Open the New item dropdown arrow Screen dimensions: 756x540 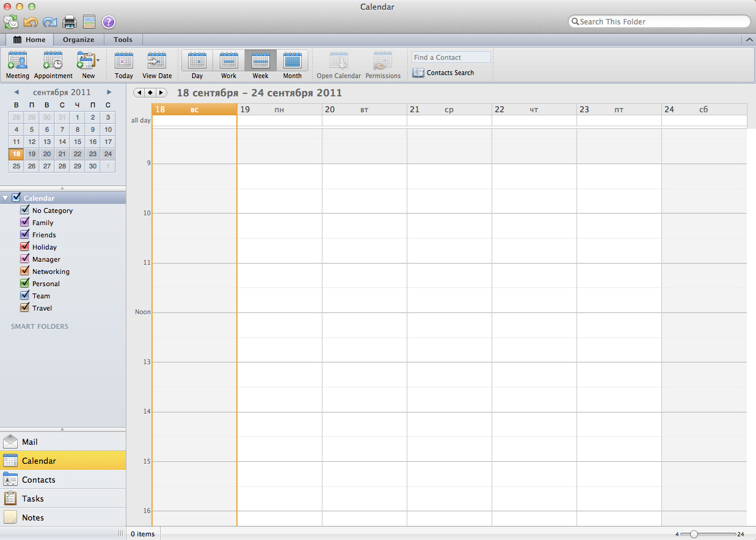(98, 61)
